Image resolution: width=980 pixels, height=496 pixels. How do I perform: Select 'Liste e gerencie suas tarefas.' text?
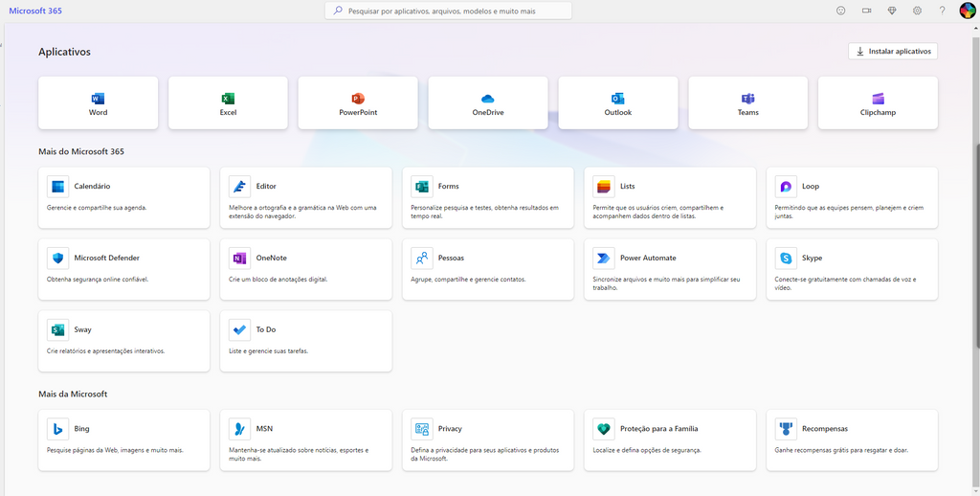tap(269, 351)
